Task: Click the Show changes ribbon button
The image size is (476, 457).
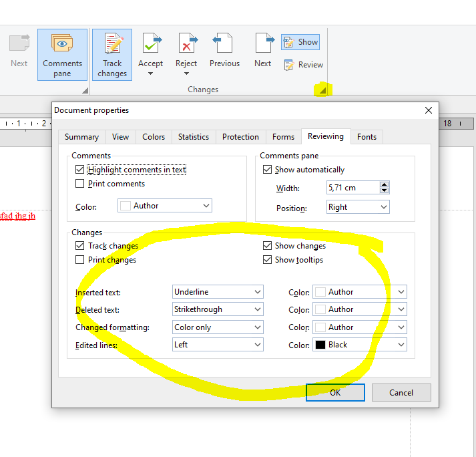Action: pyautogui.click(x=300, y=42)
